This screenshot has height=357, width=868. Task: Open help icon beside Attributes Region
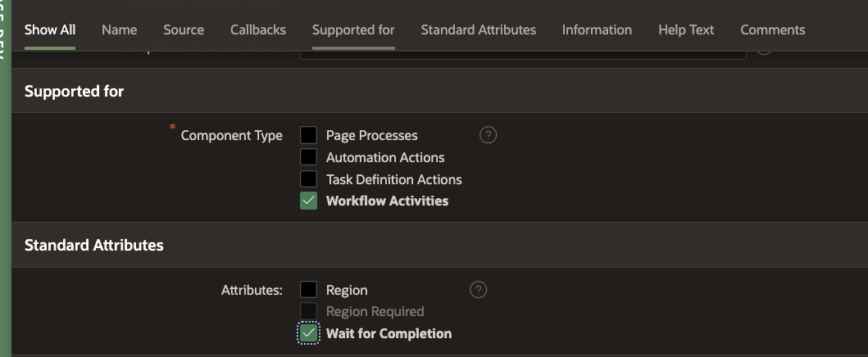tap(479, 289)
